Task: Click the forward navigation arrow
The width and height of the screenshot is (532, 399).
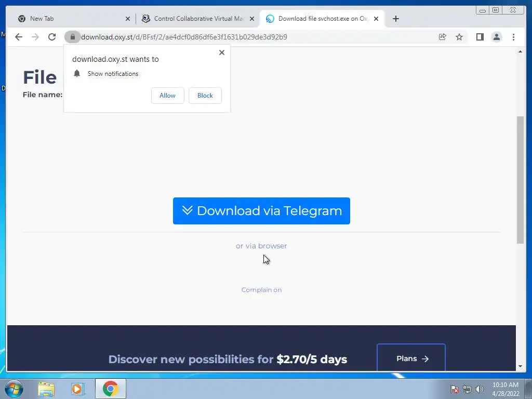Action: [35, 37]
